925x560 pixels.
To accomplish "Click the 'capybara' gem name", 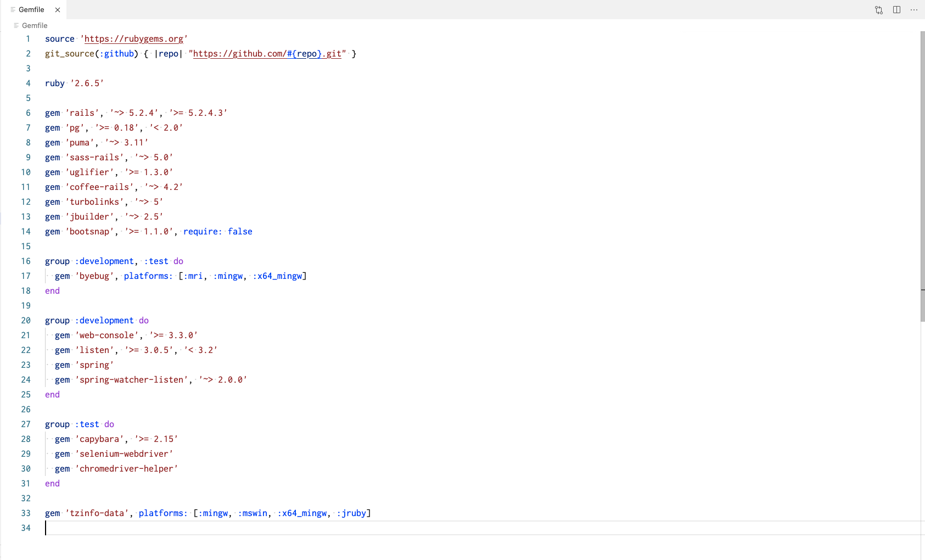I will tap(100, 439).
